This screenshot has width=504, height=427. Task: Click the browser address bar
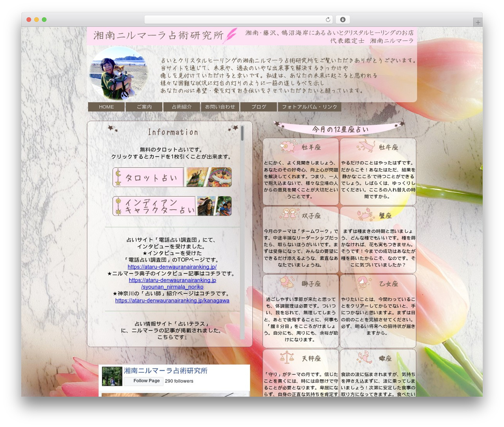(239, 20)
